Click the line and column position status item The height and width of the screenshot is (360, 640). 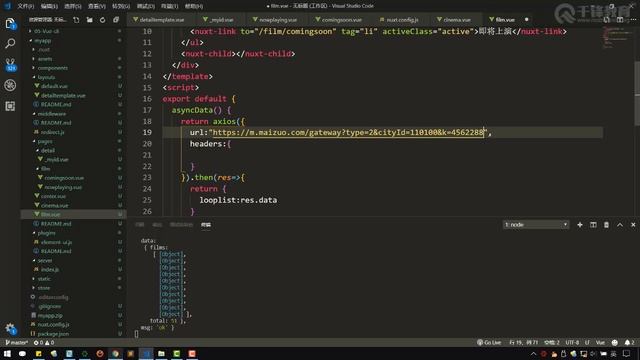click(524, 342)
